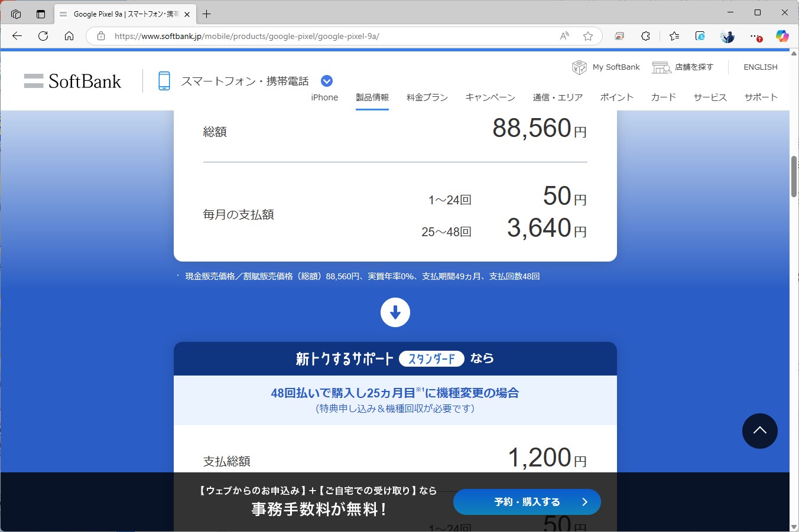Screen dimensions: 799x532
Task: Open the サービス menu item
Action: coord(710,97)
